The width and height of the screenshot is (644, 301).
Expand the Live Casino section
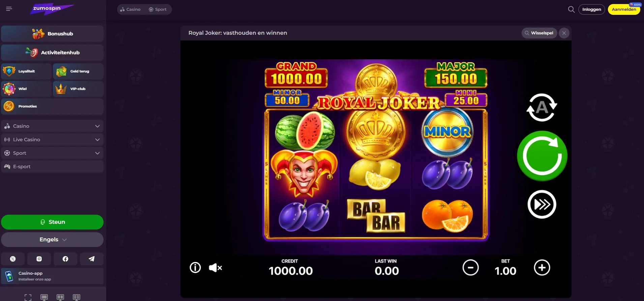coord(52,140)
